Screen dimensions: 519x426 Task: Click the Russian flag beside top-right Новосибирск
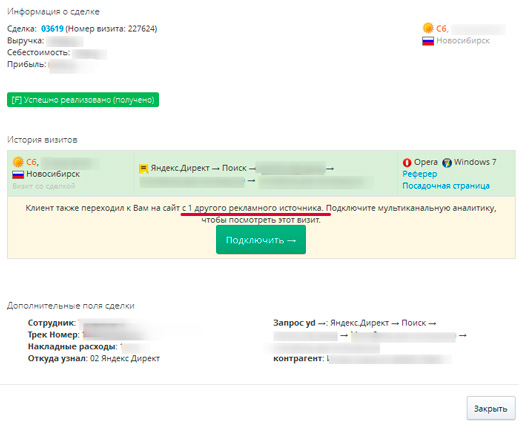(x=428, y=41)
